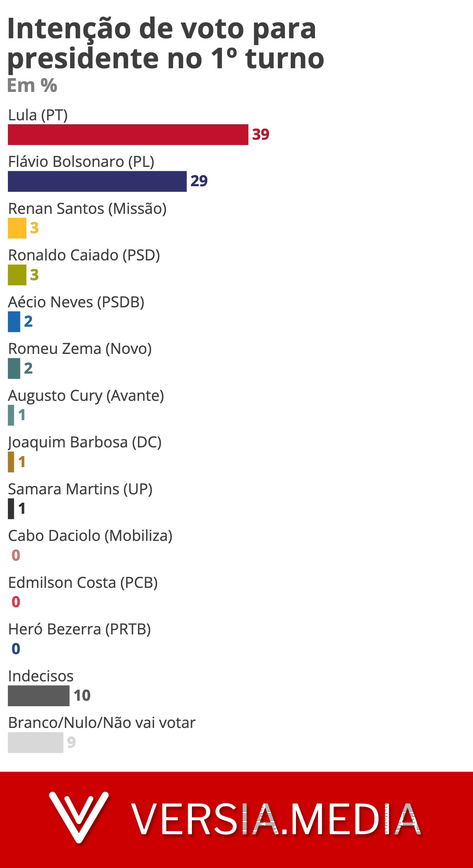Click the VERSIA.MEDIA brand text
473x868 pixels.
[276, 819]
